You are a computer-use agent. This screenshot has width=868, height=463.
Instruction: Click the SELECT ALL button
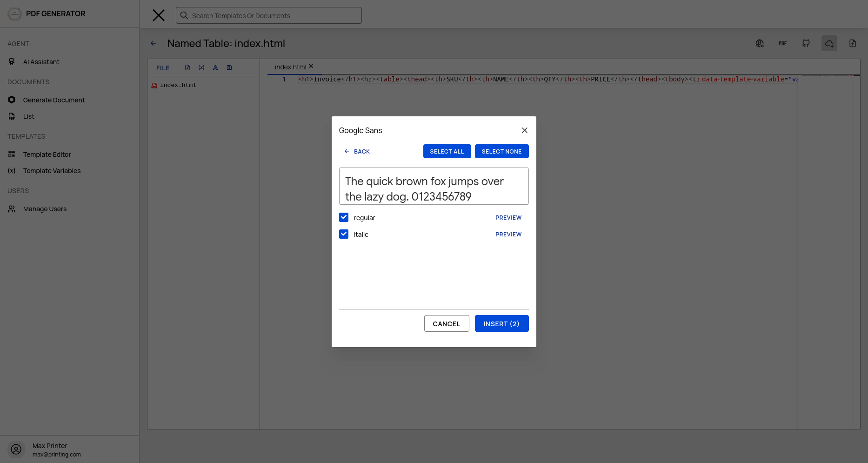447,151
